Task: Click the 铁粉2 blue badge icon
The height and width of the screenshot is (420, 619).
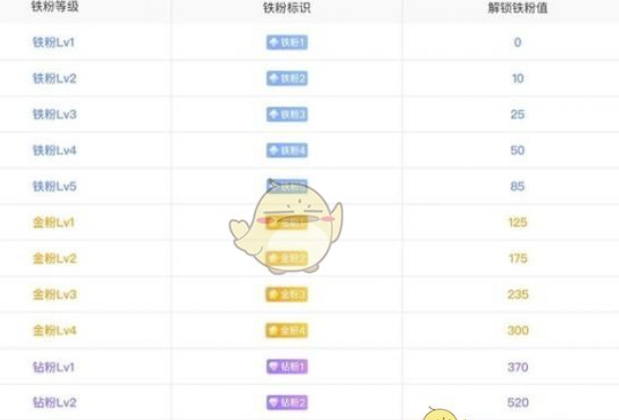Action: 287,78
